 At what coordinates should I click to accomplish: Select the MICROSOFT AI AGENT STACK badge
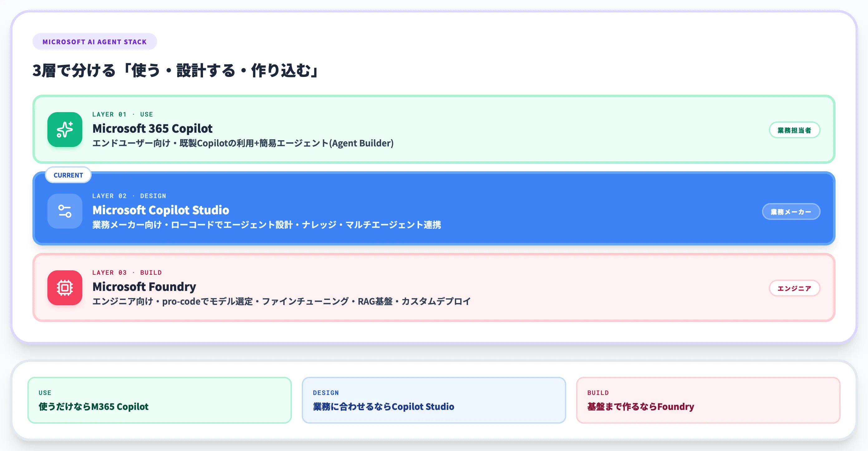(x=95, y=42)
